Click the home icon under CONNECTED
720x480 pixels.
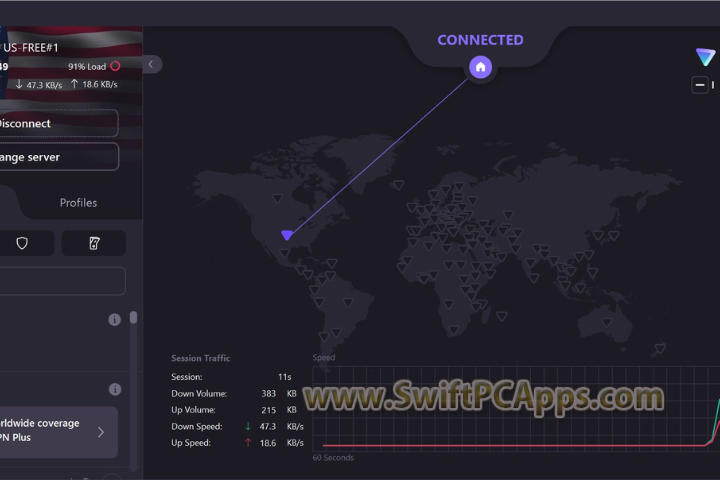(x=480, y=67)
